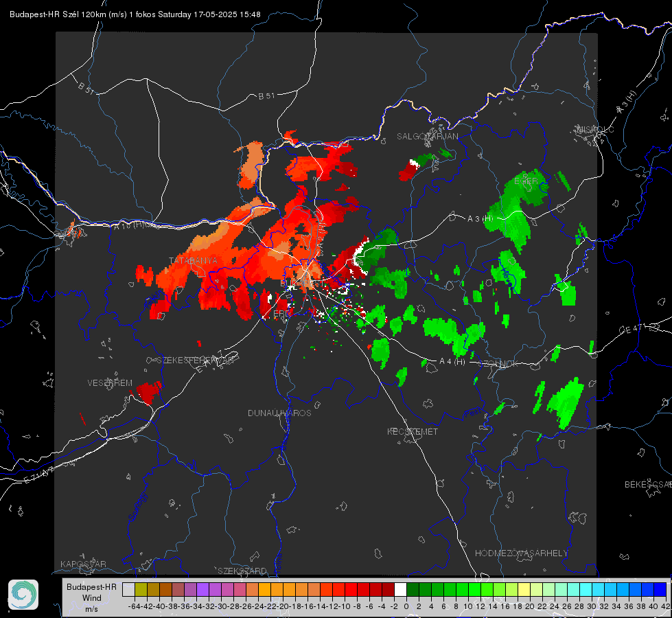This screenshot has width=672, height=618.
Task: Click the upper-left B 51 road label
Action: [86, 88]
